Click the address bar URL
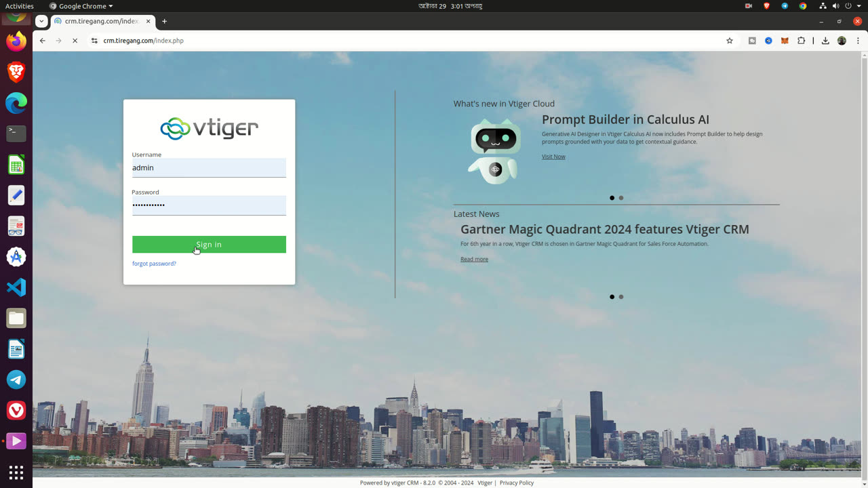868x488 pixels. pyautogui.click(x=144, y=41)
